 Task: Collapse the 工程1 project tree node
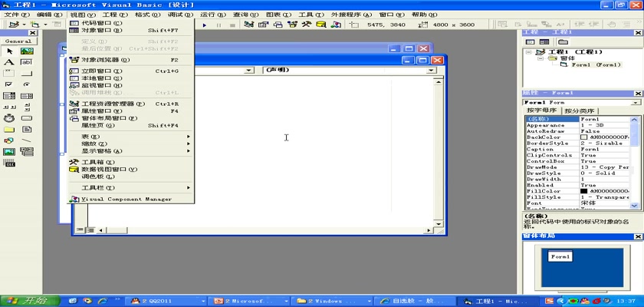click(529, 51)
